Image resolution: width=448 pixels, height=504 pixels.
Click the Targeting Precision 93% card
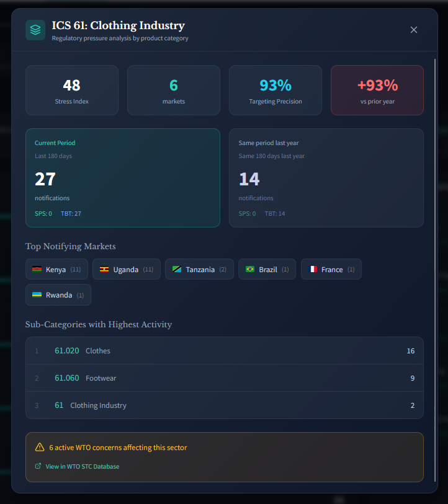[276, 91]
